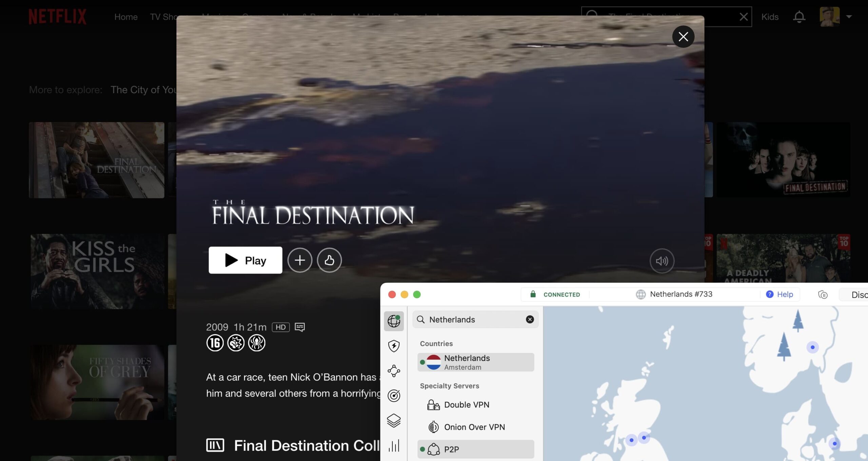Open the Dark Web Monitor target icon
The height and width of the screenshot is (461, 868).
pos(394,396)
